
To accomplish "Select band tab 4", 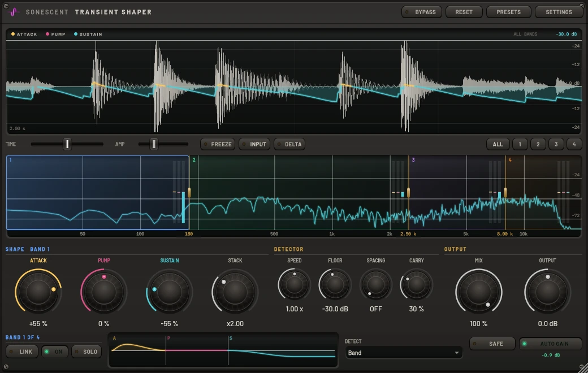I will point(574,144).
